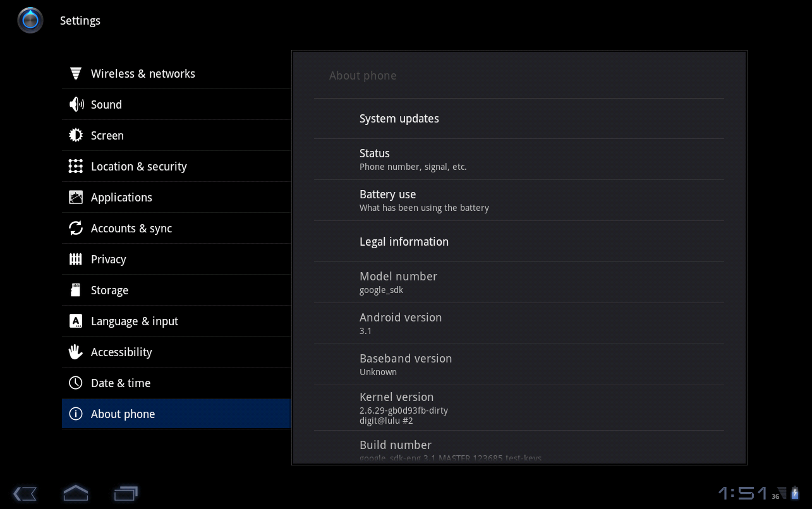This screenshot has height=509, width=812.
Task: Go to Home screen button
Action: click(76, 493)
